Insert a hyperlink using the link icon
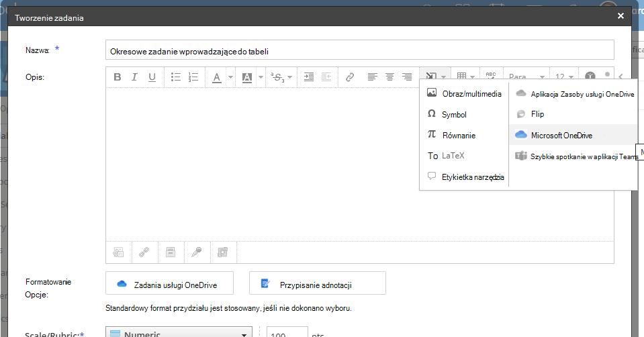Viewport: 644px width, 337px height. click(x=350, y=77)
